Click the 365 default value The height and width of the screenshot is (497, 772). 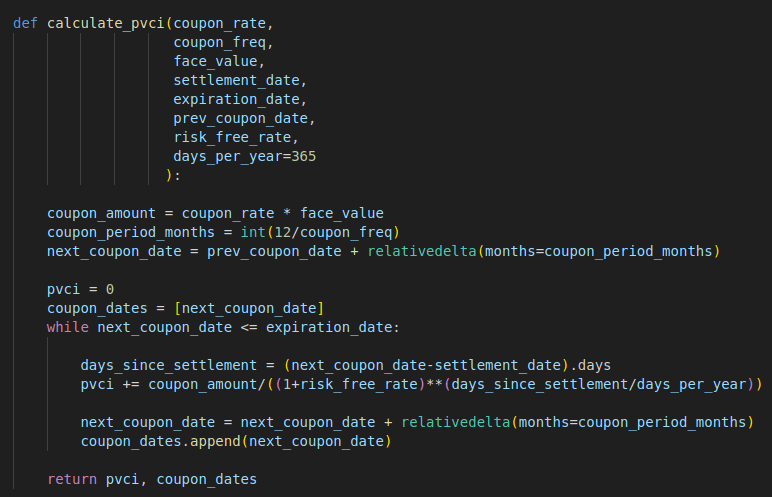coord(304,156)
